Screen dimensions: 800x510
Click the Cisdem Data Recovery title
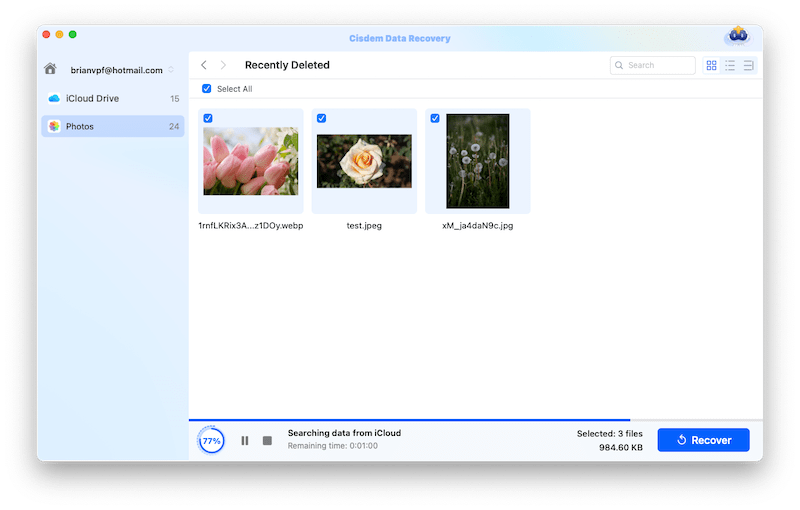click(x=399, y=38)
